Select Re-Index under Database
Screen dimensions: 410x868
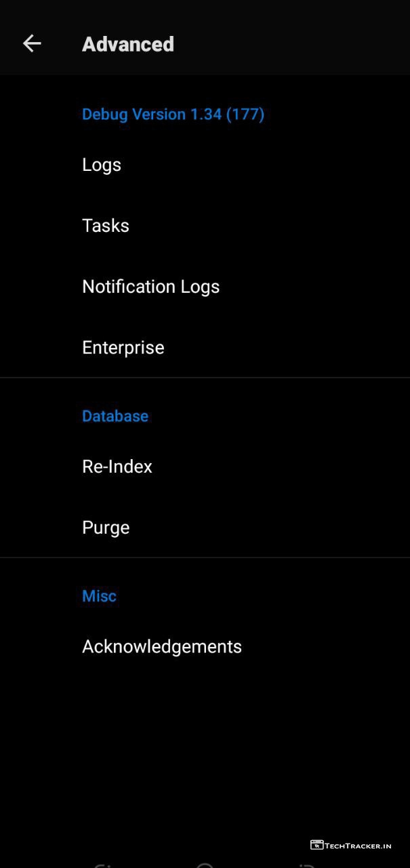tap(117, 467)
